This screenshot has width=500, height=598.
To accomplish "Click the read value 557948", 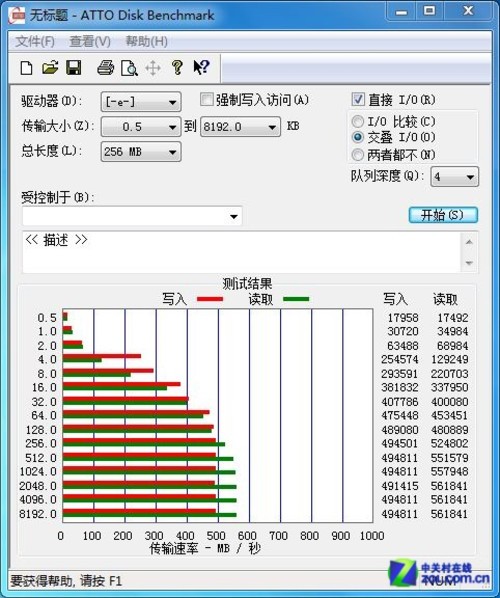I will point(450,471).
